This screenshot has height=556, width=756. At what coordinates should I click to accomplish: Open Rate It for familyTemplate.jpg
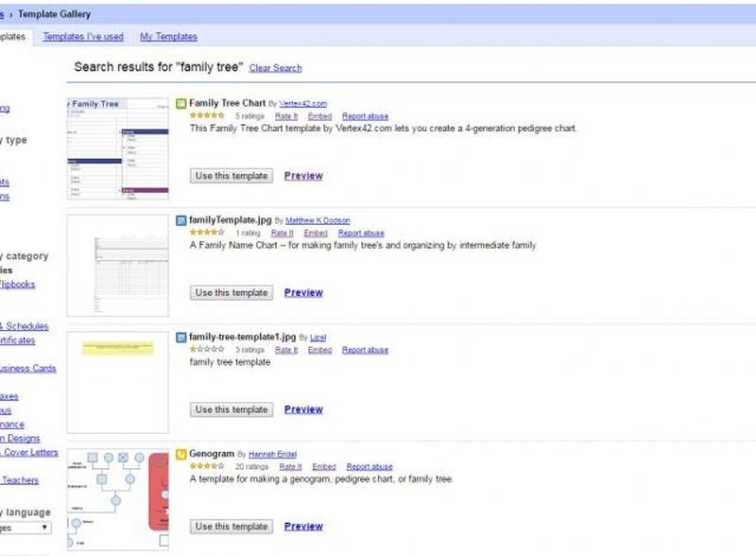pos(282,232)
